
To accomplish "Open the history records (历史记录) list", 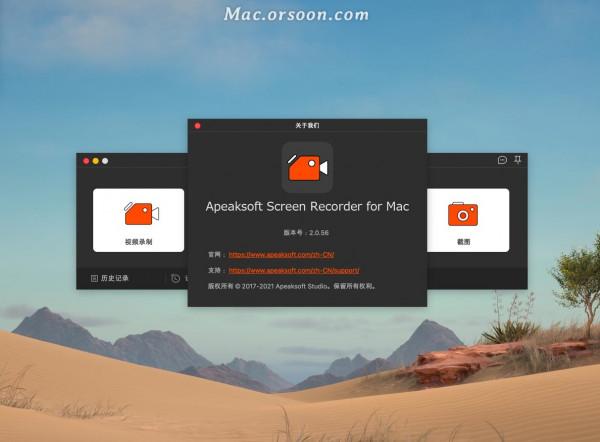I will point(109,278).
